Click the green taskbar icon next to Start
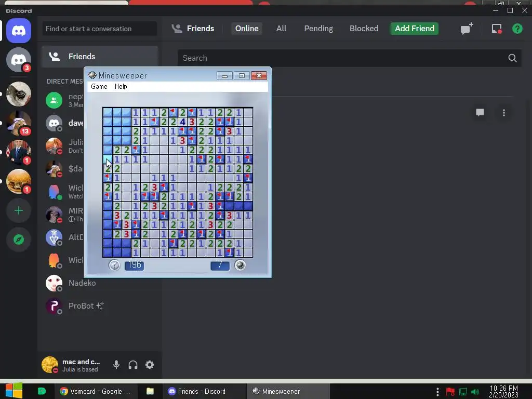The height and width of the screenshot is (399, 532). click(42, 391)
